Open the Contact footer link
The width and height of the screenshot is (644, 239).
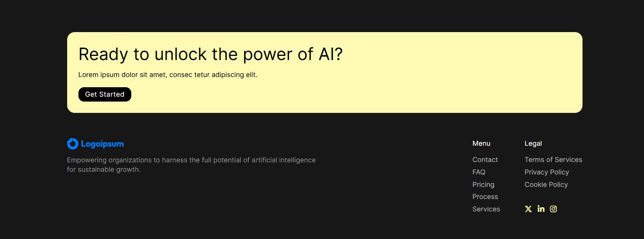[x=485, y=160]
